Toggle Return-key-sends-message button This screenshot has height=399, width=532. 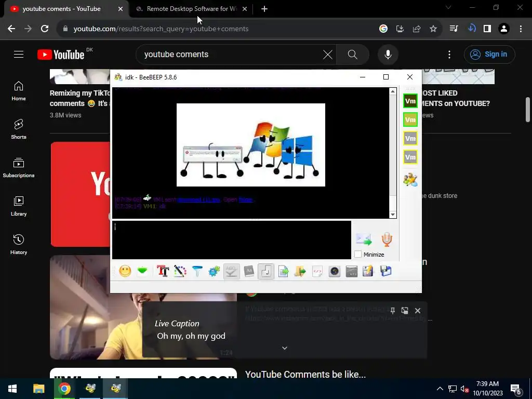tap(265, 271)
